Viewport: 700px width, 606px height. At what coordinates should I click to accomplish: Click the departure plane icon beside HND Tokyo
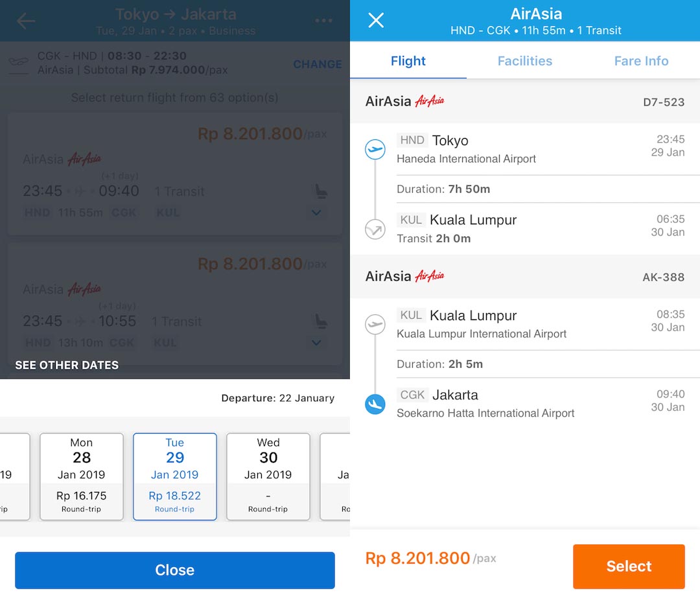click(375, 149)
